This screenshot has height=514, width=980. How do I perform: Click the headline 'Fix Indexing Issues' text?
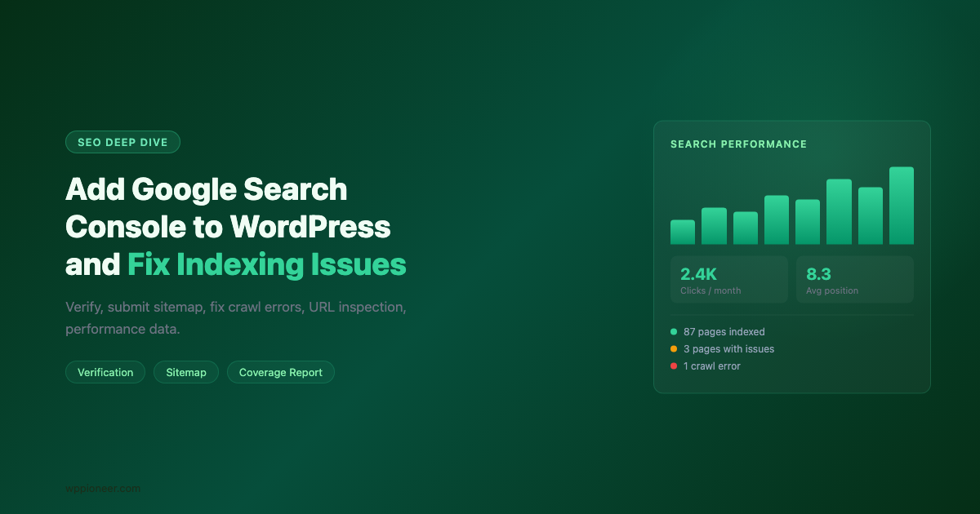tap(266, 265)
